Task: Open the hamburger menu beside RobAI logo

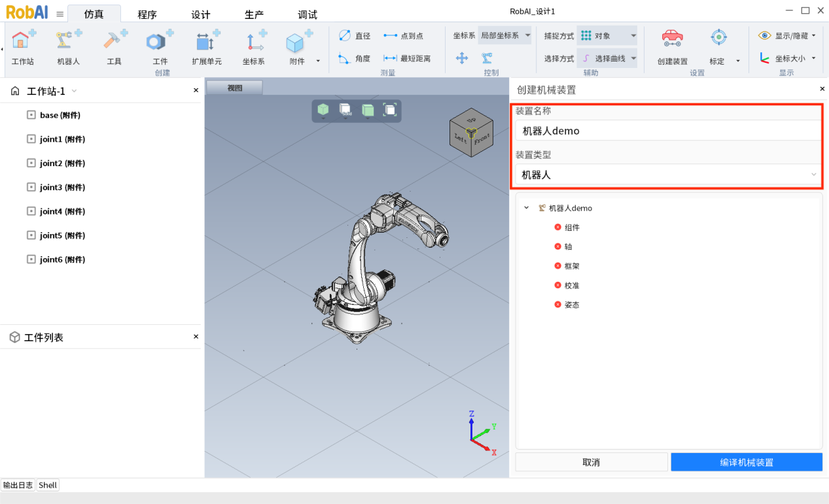Action: pos(60,14)
